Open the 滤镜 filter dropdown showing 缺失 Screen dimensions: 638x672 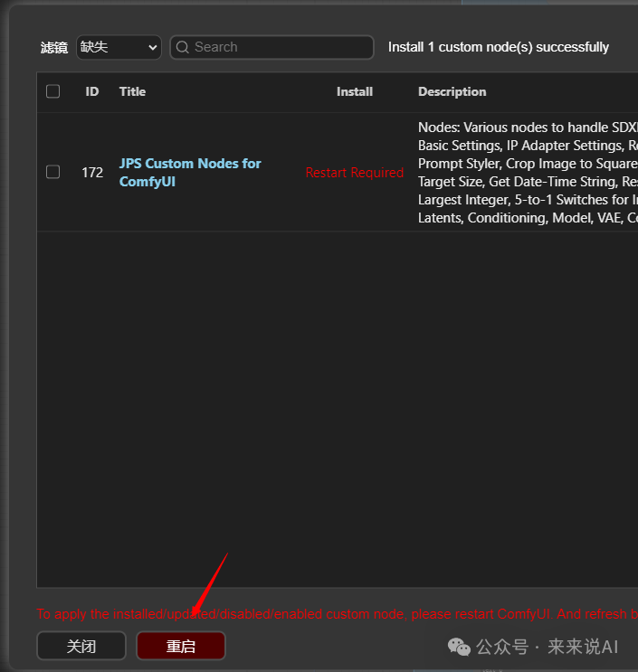(119, 47)
